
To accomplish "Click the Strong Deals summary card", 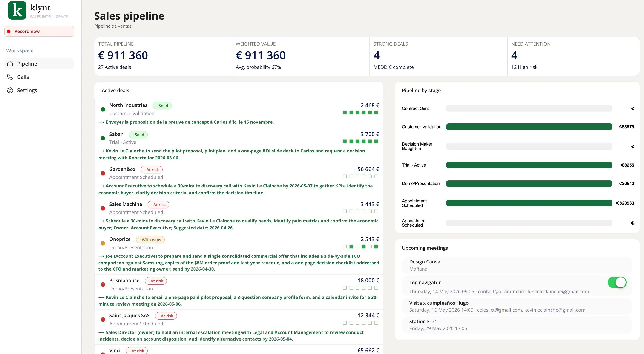I will pos(439,56).
